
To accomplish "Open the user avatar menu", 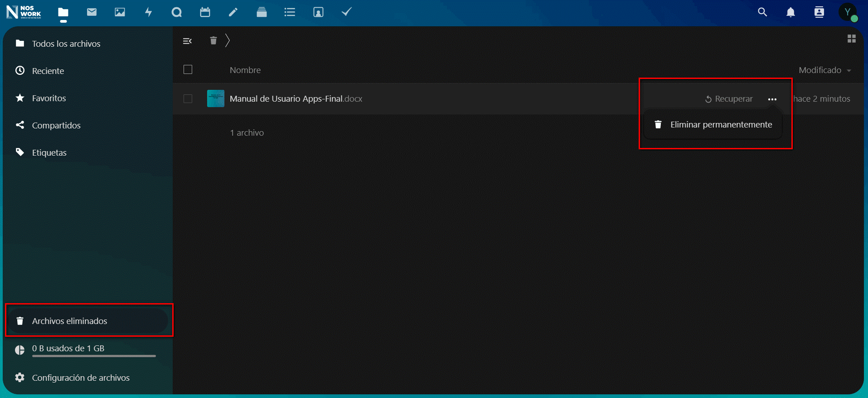I will [848, 12].
